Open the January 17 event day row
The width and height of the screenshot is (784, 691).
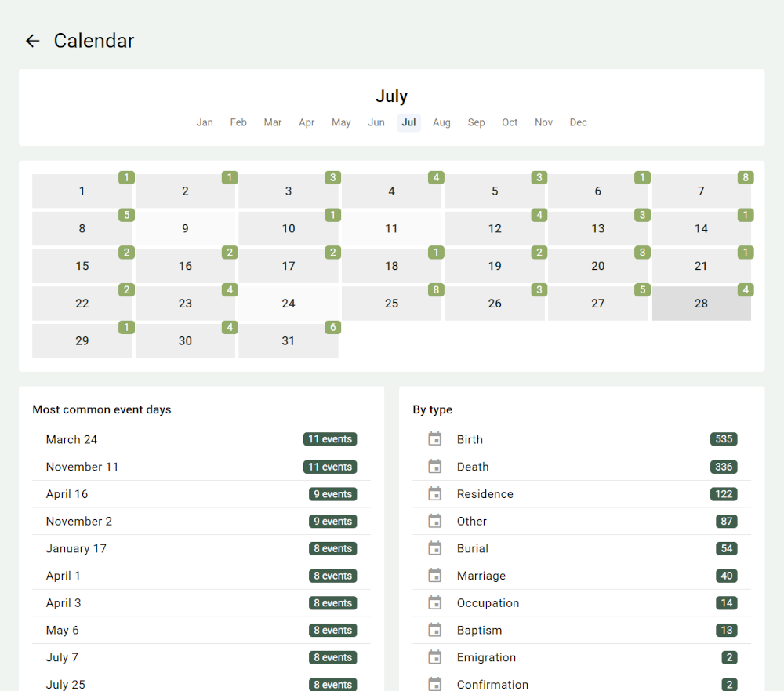pyautogui.click(x=201, y=548)
